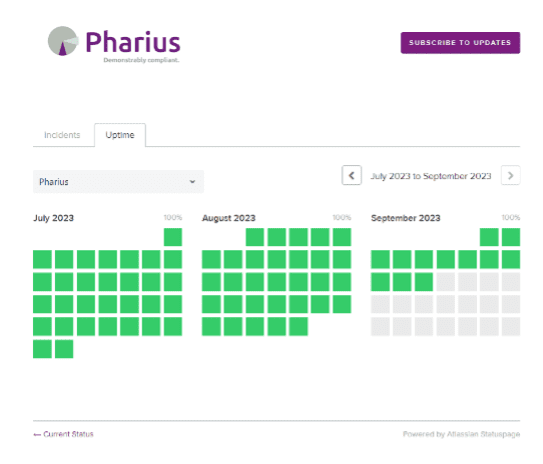The height and width of the screenshot is (464, 543).
Task: Click August 2023's 100% uptime value
Action: pos(342,217)
